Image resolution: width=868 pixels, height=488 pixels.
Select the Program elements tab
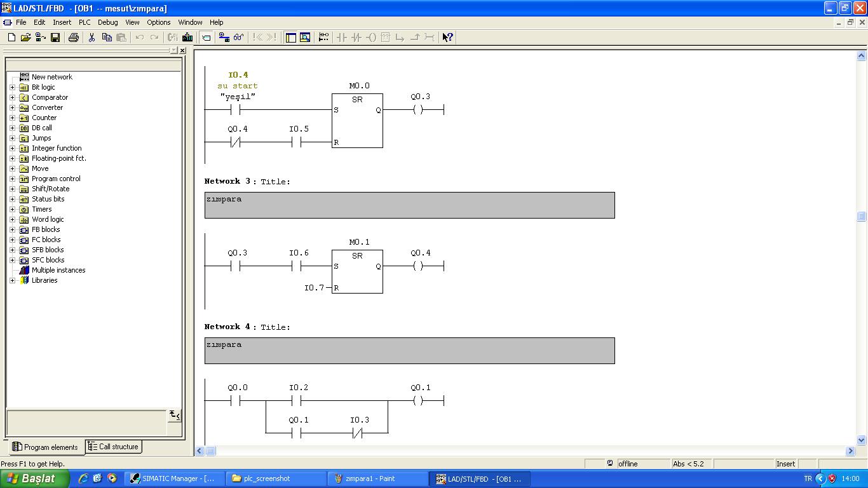coord(45,447)
